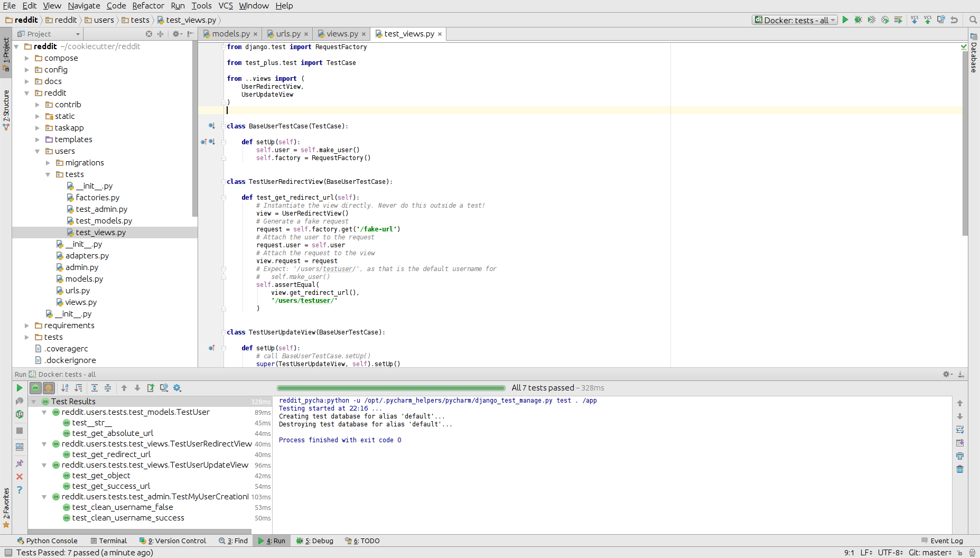
Task: Open the Refactor menu
Action: tap(148, 6)
